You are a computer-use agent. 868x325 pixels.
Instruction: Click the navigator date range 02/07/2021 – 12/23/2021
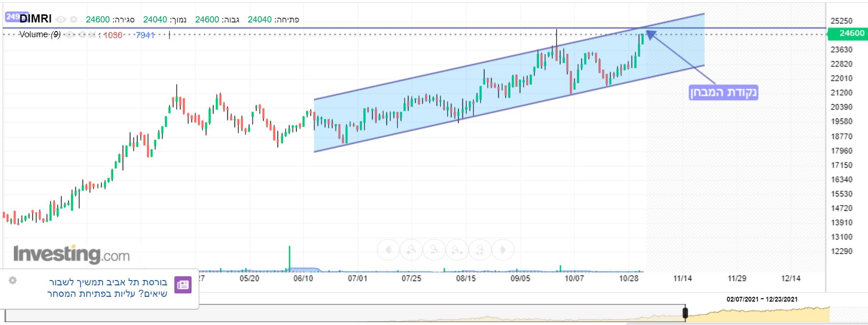[762, 299]
